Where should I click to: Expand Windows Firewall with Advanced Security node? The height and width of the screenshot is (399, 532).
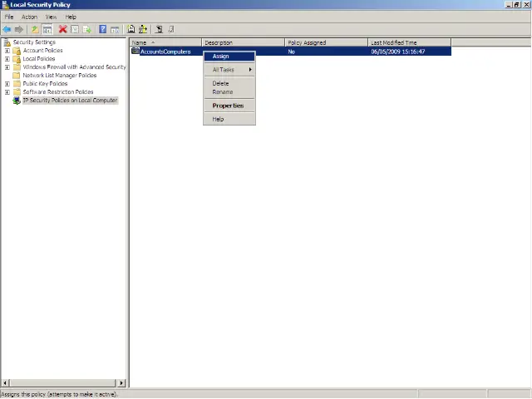click(x=7, y=67)
